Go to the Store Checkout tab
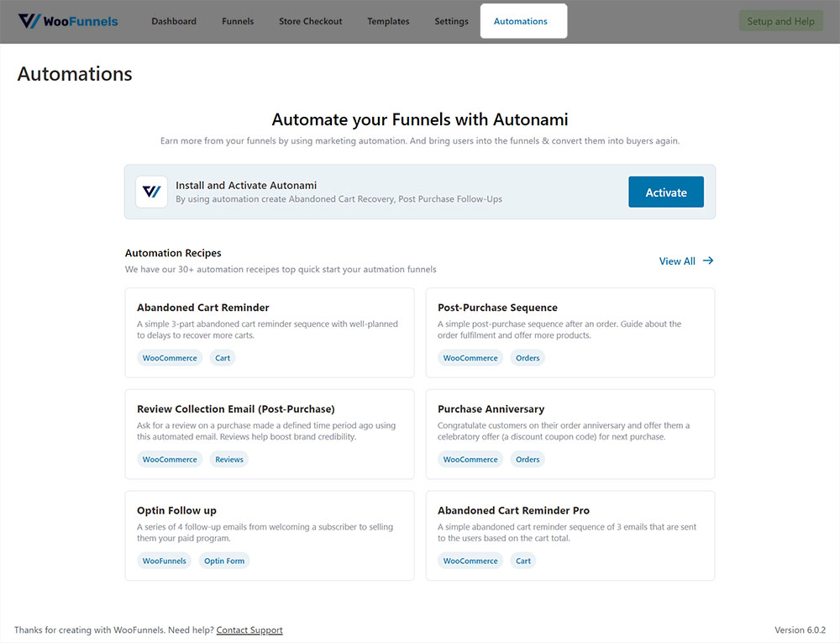This screenshot has height=643, width=840. 310,22
